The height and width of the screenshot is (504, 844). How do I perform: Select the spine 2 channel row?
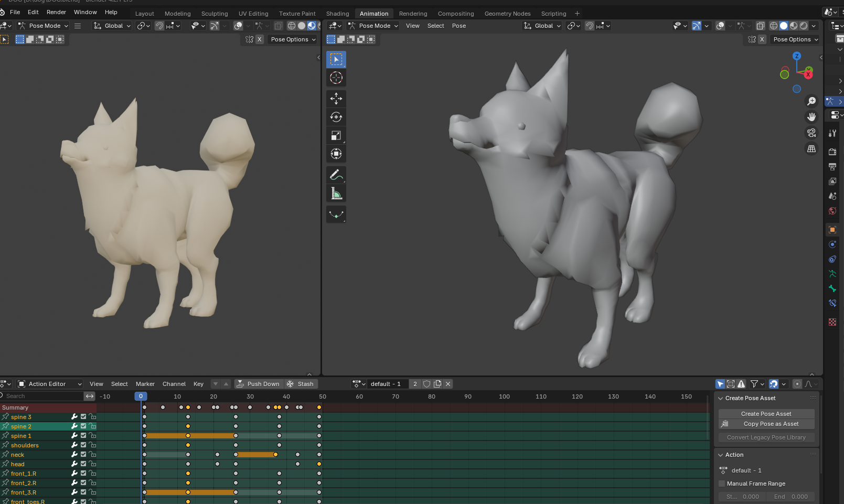coord(48,426)
